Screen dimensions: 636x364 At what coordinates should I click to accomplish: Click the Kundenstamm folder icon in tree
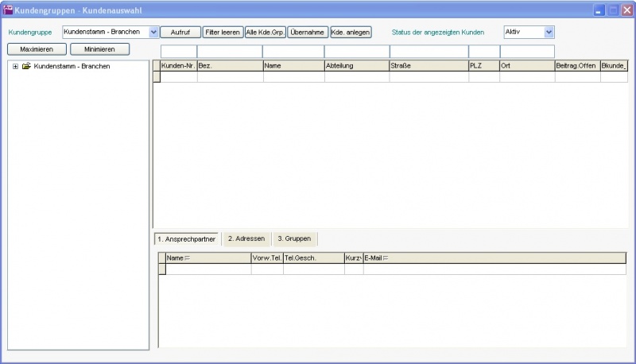point(26,66)
